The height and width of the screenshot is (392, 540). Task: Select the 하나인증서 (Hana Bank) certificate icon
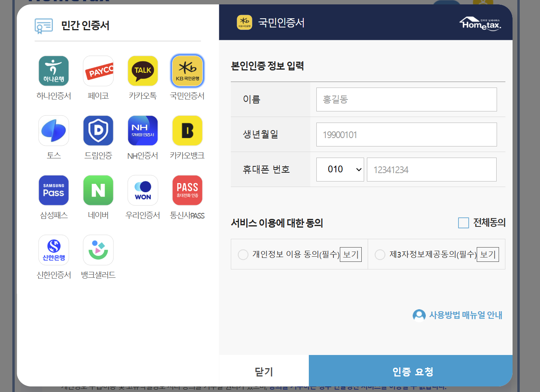tap(54, 71)
